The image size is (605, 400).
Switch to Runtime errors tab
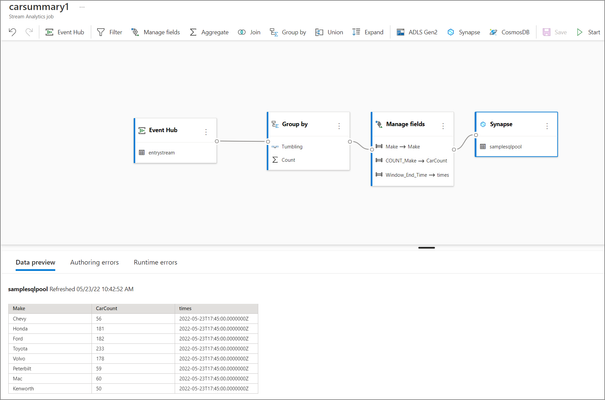[x=155, y=262]
